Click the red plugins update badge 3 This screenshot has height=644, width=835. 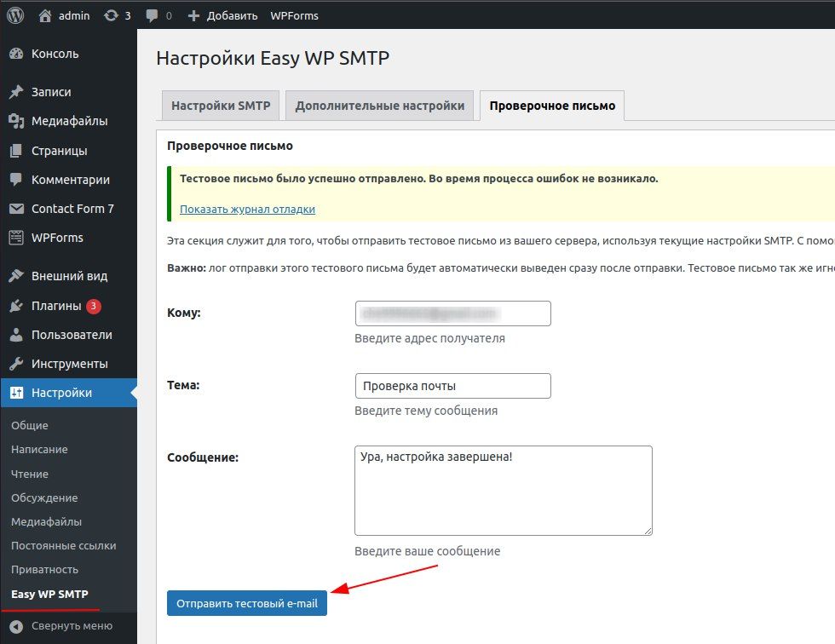pyautogui.click(x=94, y=306)
